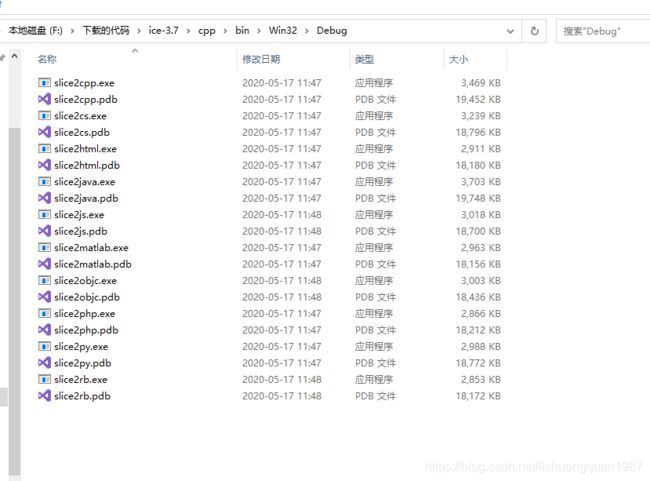
Task: Click the slice2cs.pdb Visual Studio icon
Action: (44, 132)
